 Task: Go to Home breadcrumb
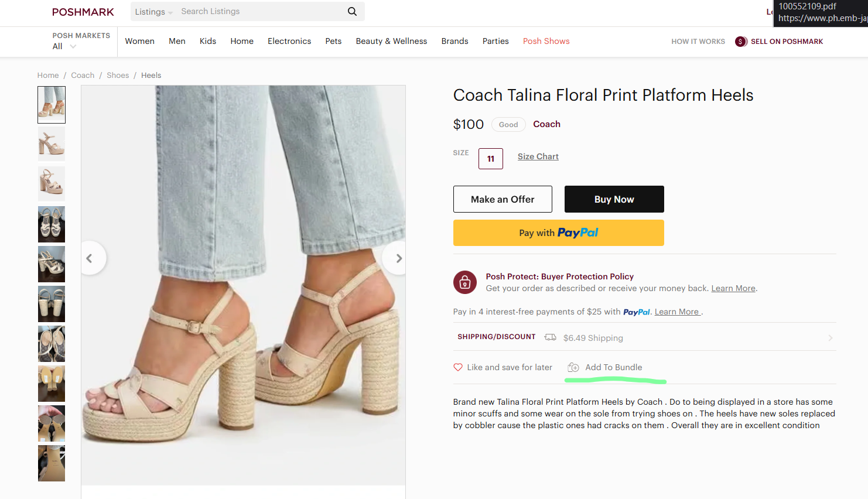click(48, 75)
